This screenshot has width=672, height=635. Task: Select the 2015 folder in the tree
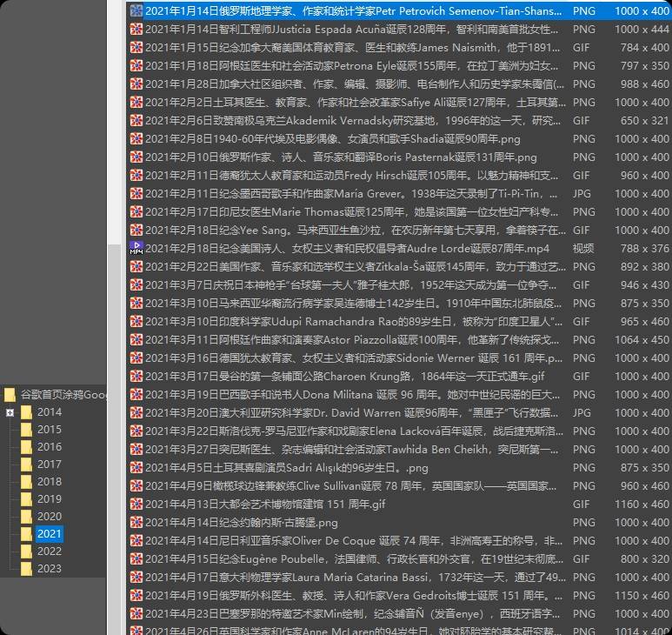tap(49, 430)
